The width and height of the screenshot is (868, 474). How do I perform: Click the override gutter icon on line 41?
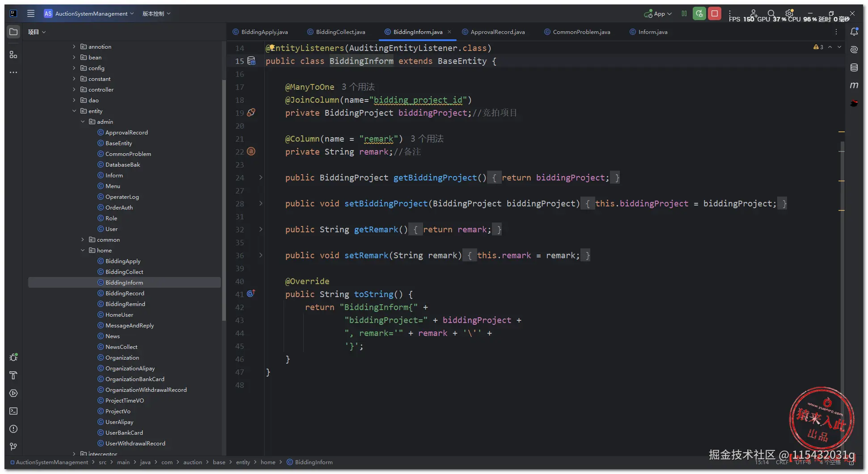coord(251,294)
